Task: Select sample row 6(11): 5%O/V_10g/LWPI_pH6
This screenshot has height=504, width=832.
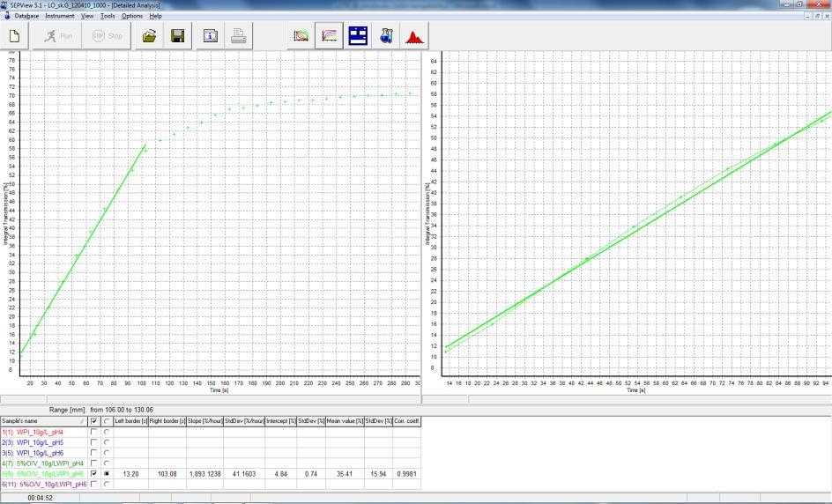Action: pos(43,484)
